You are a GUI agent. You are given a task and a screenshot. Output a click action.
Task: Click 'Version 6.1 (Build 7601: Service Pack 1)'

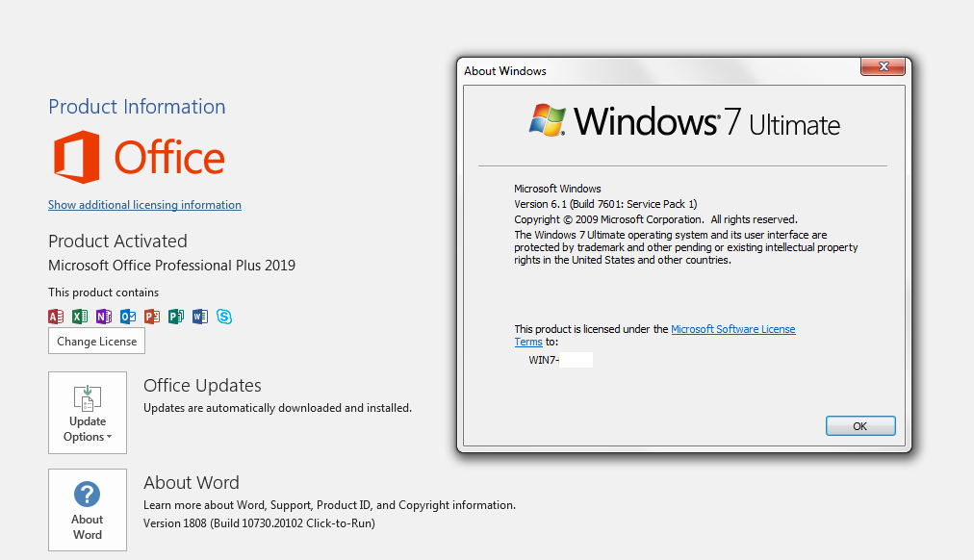(x=605, y=204)
